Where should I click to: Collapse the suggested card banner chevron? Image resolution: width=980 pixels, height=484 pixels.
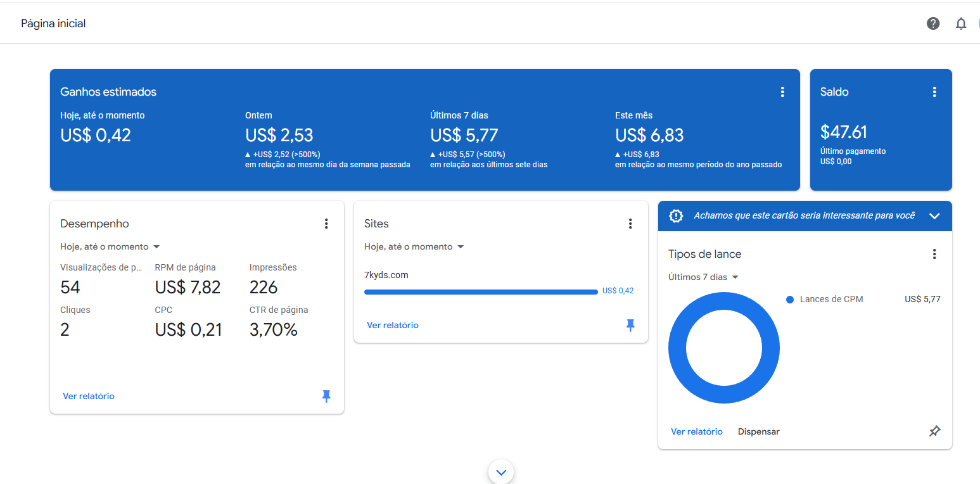coord(934,216)
